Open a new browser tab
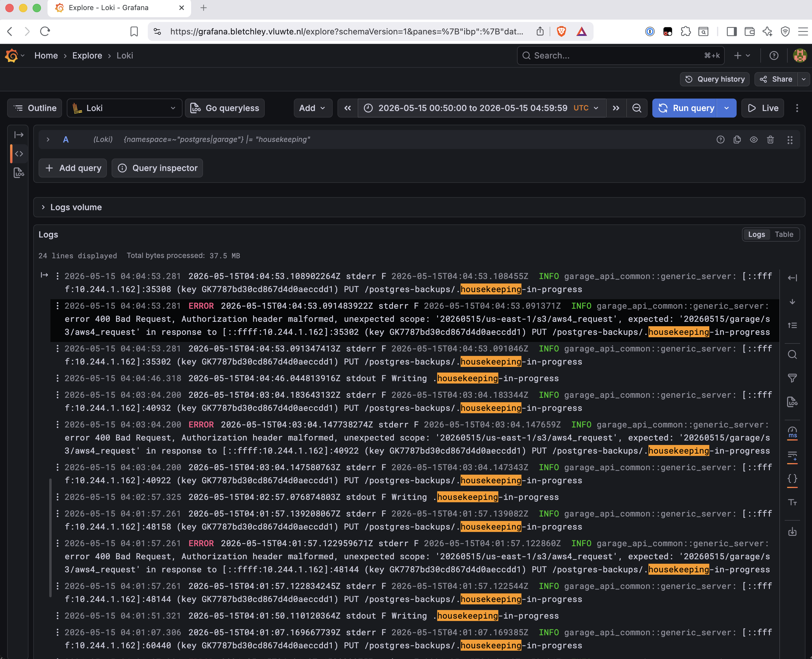This screenshot has height=659, width=812. [x=203, y=8]
